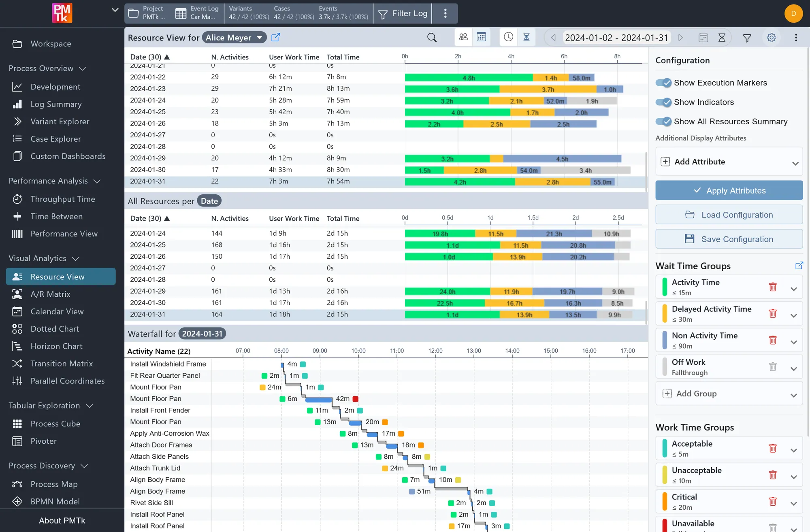The height and width of the screenshot is (532, 810).
Task: Toggle Show All Resources Summary switch
Action: [664, 121]
